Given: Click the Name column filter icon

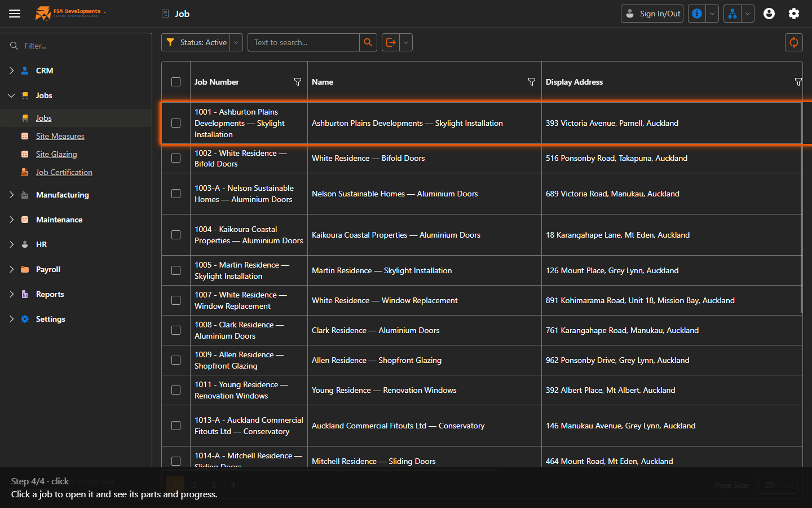Looking at the screenshot, I should point(532,82).
